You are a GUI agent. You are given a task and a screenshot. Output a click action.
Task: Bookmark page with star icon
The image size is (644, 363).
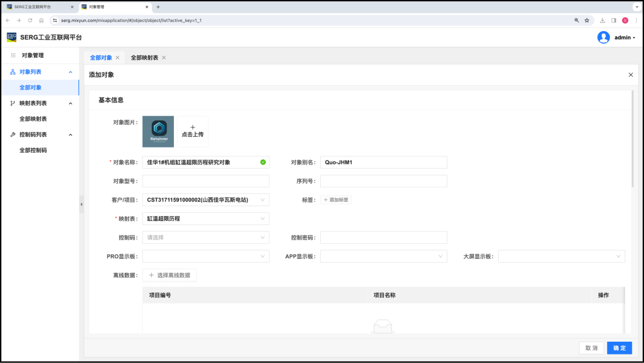[587, 20]
